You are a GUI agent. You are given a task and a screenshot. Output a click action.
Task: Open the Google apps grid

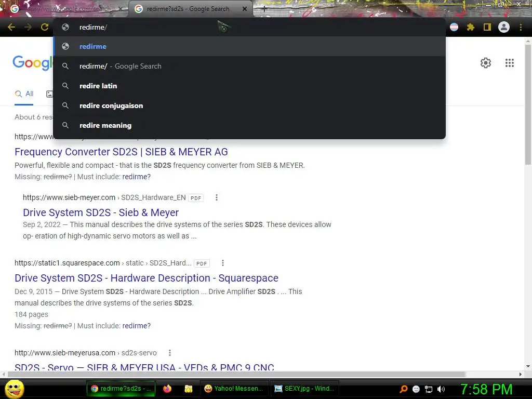point(509,63)
